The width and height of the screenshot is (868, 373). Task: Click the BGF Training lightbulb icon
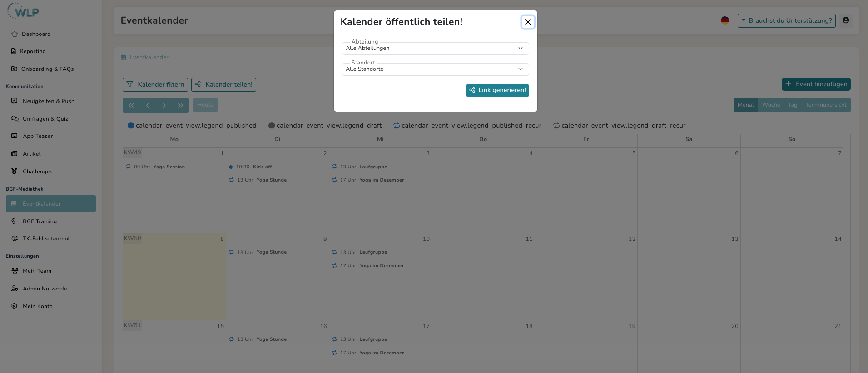coord(14,221)
